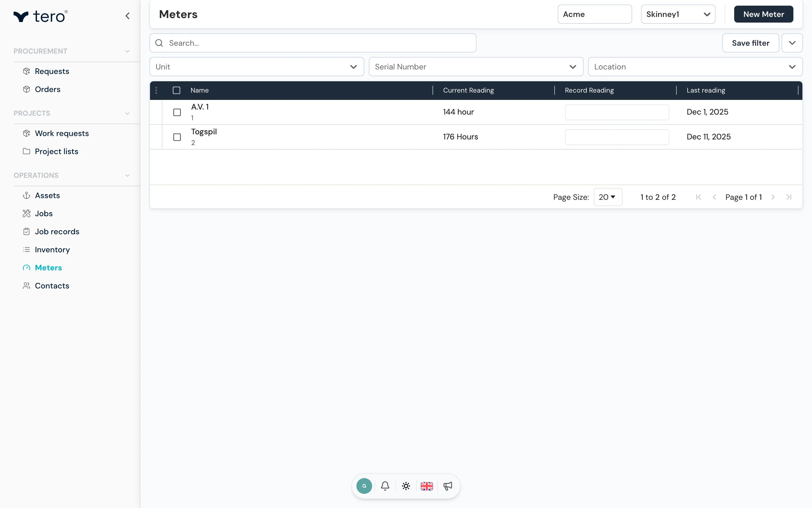The image size is (812, 508).
Task: Click the A.V. 1 meter name
Action: (x=200, y=107)
